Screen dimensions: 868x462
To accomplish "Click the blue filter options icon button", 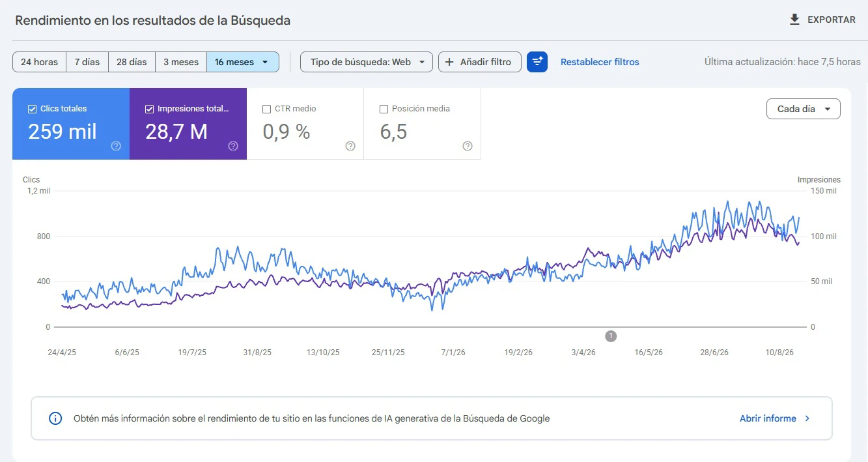I will point(537,62).
